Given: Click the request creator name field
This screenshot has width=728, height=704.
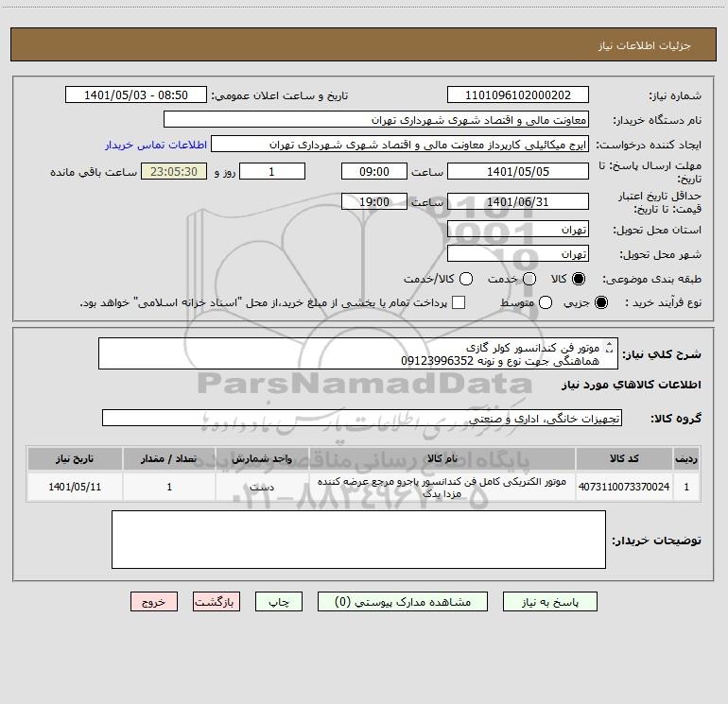Looking at the screenshot, I should (400, 145).
